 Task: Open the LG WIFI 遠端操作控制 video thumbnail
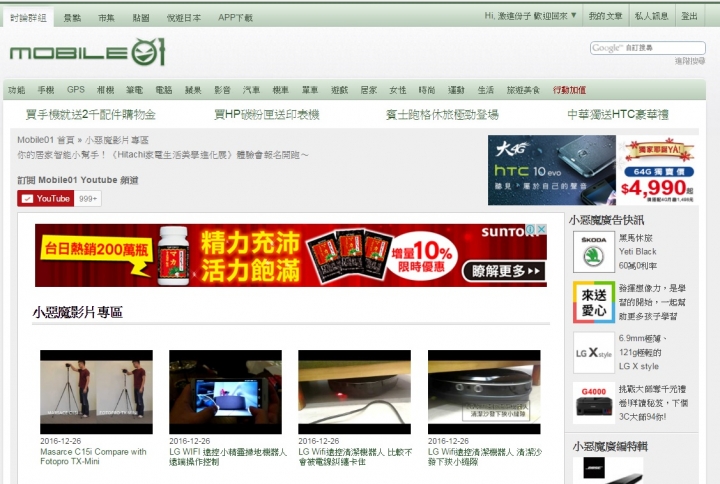(225, 392)
